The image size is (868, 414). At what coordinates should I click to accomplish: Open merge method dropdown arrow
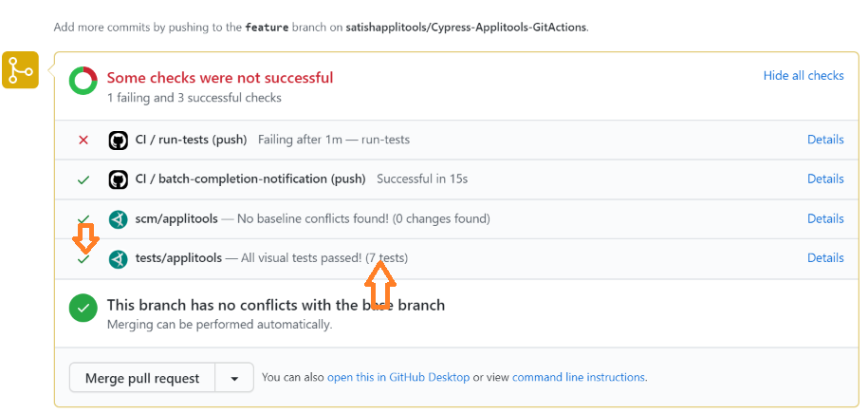click(234, 378)
